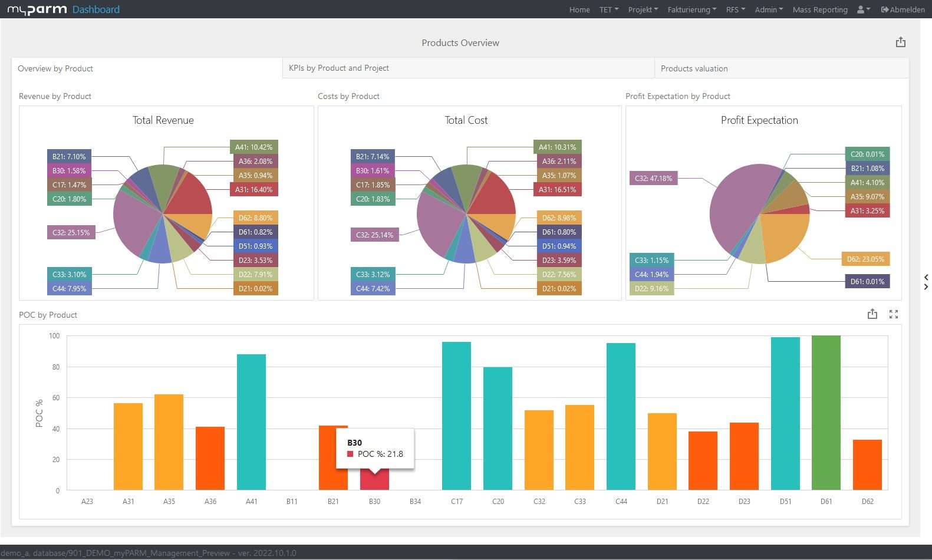Switch to KPIs by Product and Project tab
Image resolution: width=932 pixels, height=560 pixels.
(338, 68)
